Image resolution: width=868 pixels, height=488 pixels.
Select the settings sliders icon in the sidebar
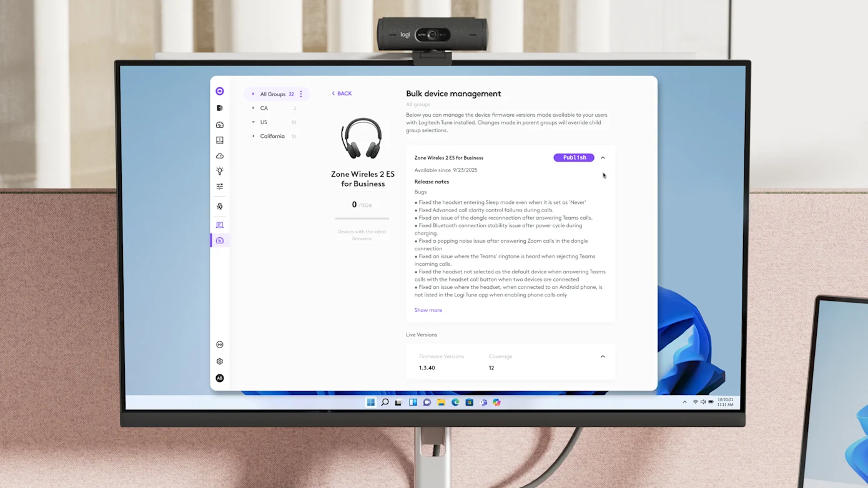point(219,186)
